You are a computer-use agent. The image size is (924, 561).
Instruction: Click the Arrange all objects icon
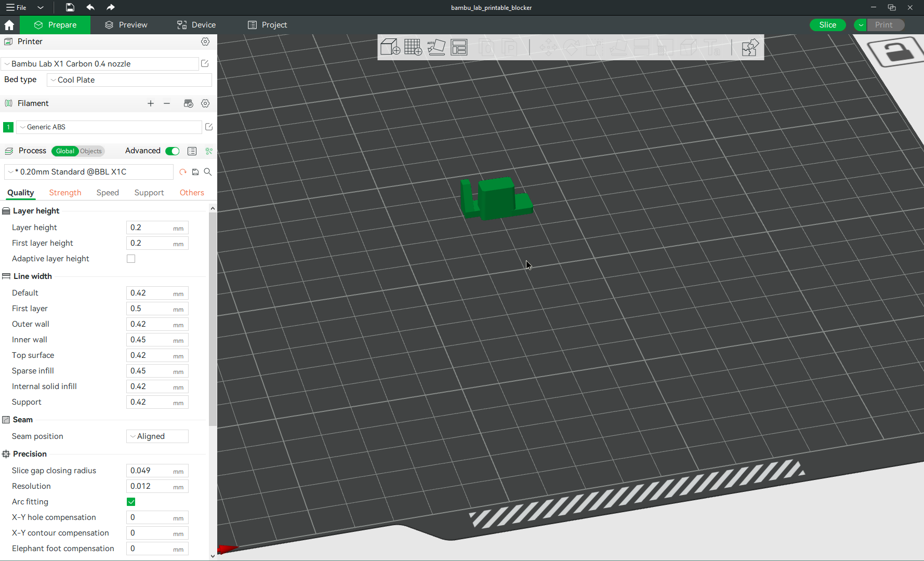pos(459,47)
